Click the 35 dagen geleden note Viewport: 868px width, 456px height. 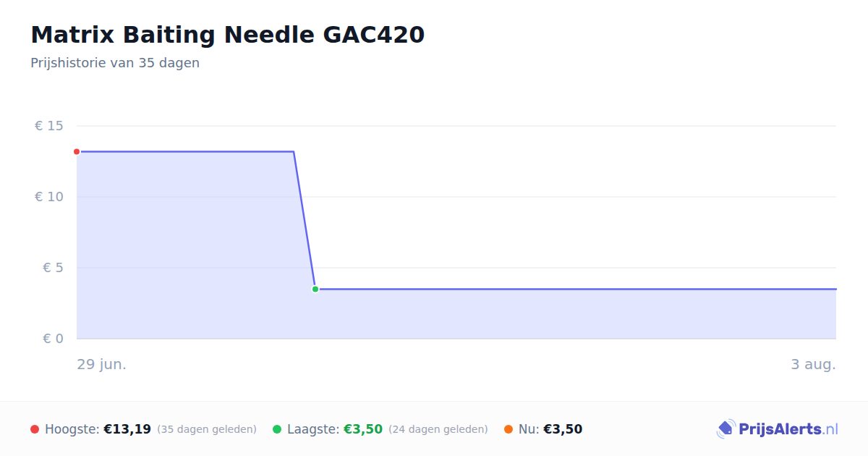[207, 430]
